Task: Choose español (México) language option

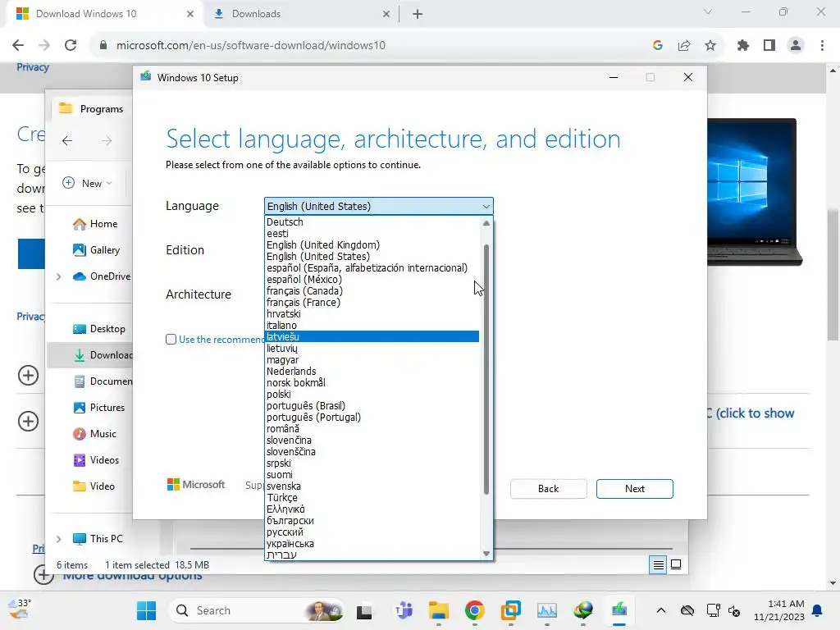Action: point(372,279)
